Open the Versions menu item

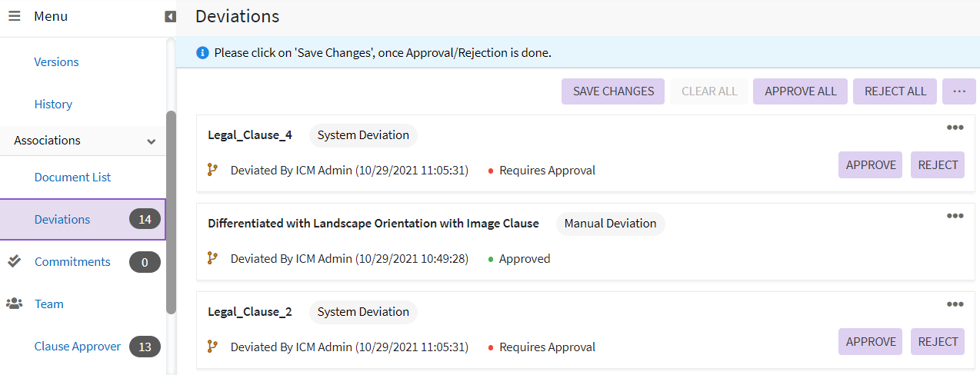(x=57, y=61)
